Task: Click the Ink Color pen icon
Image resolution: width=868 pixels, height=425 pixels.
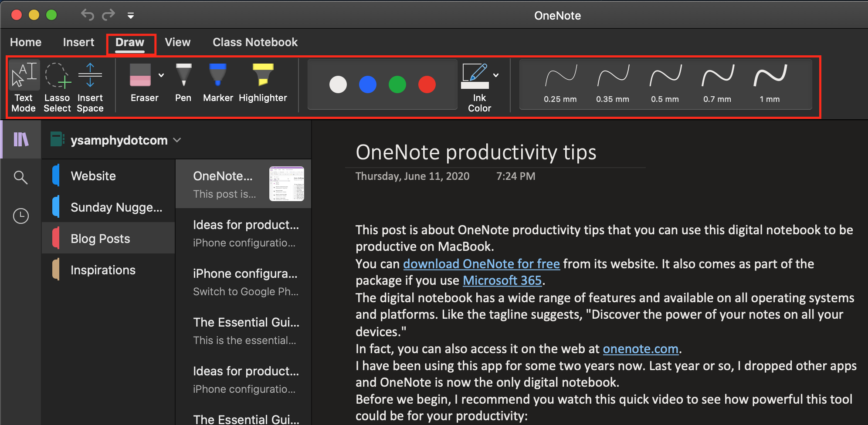Action: pos(475,76)
